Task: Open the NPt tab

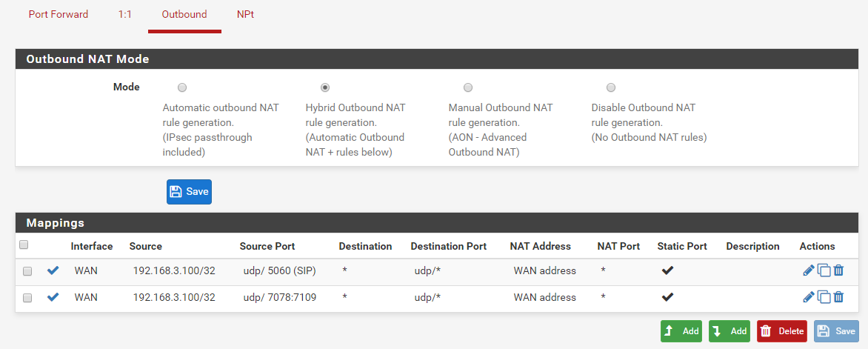Action: tap(245, 15)
